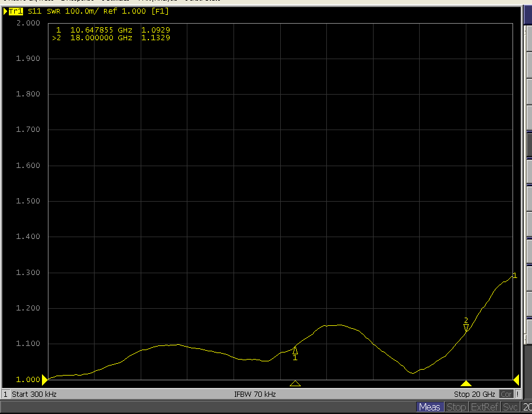Image resolution: width=532 pixels, height=414 pixels.
Task: Click the Stop status indicator
Action: coord(456,407)
